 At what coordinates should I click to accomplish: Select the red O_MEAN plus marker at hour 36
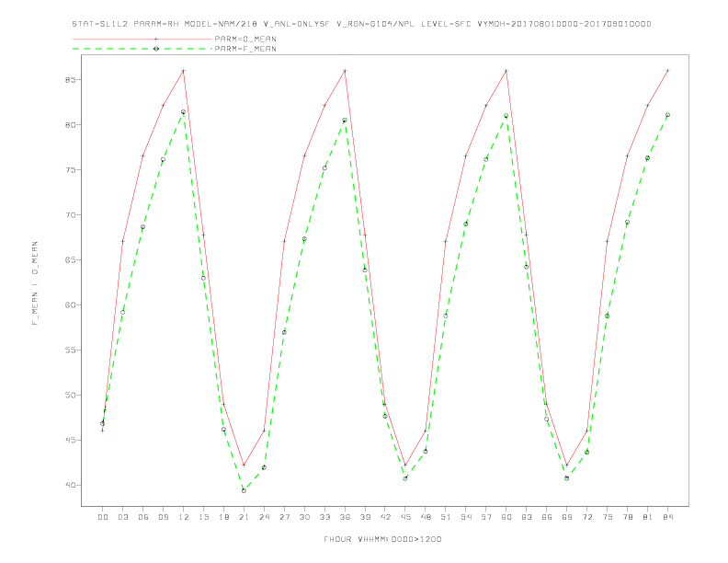tap(345, 71)
